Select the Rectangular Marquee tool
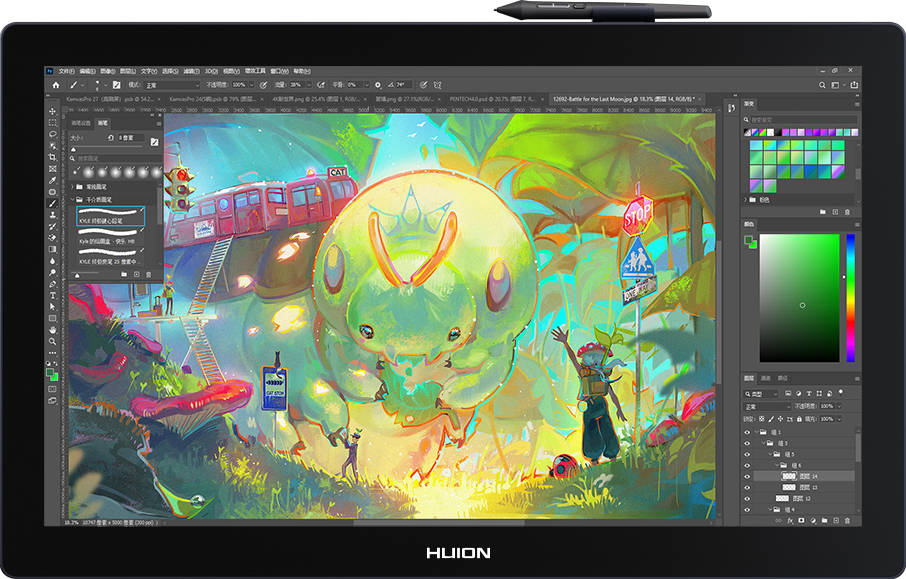Viewport: 906px width, 579px height. point(53,123)
